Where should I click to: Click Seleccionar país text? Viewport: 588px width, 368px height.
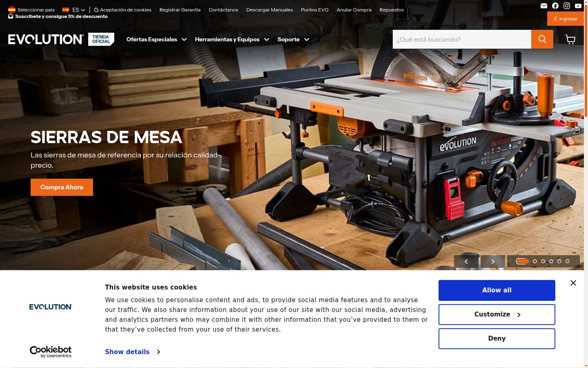point(36,10)
